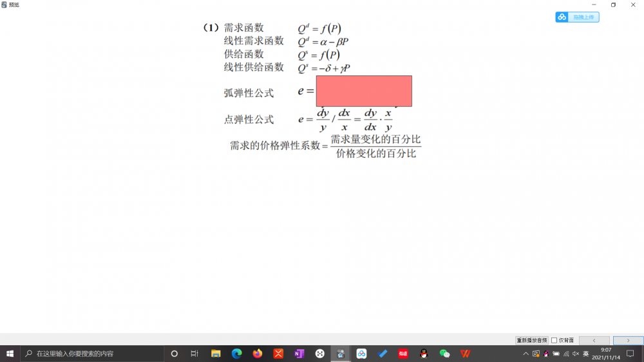The height and width of the screenshot is (362, 644).
Task: Click the text 点弹性公式
Action: click(249, 119)
